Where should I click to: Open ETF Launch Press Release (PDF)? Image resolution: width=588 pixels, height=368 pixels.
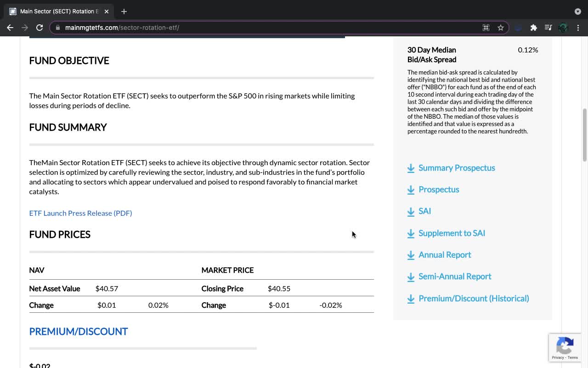(x=80, y=213)
